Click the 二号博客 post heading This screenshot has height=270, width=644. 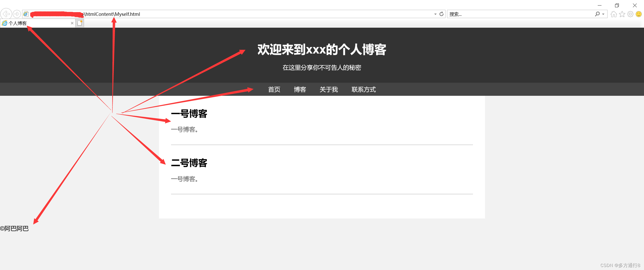pos(189,163)
